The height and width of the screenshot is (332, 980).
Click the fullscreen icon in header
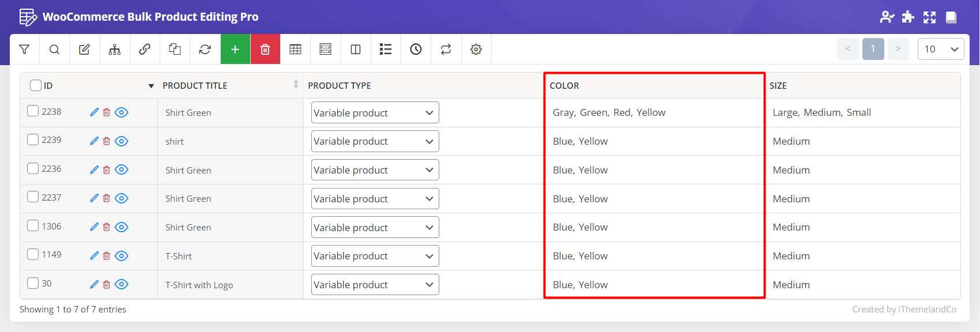click(x=929, y=17)
